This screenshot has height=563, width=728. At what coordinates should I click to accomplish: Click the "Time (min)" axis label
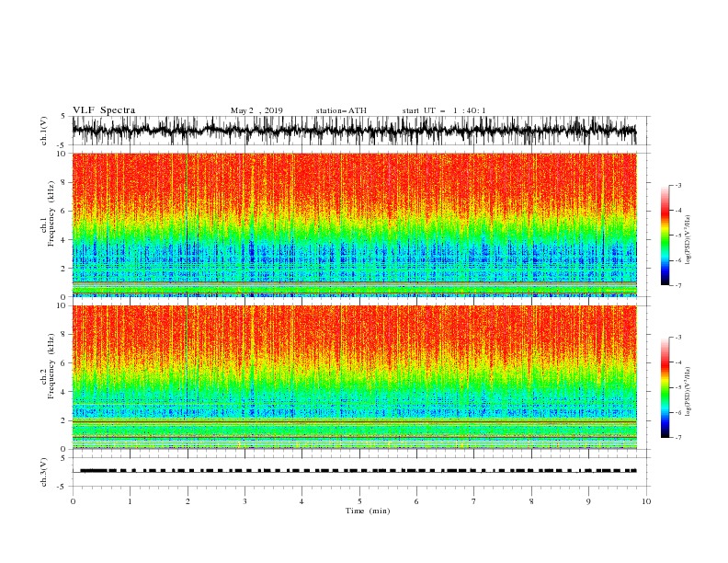(x=368, y=511)
